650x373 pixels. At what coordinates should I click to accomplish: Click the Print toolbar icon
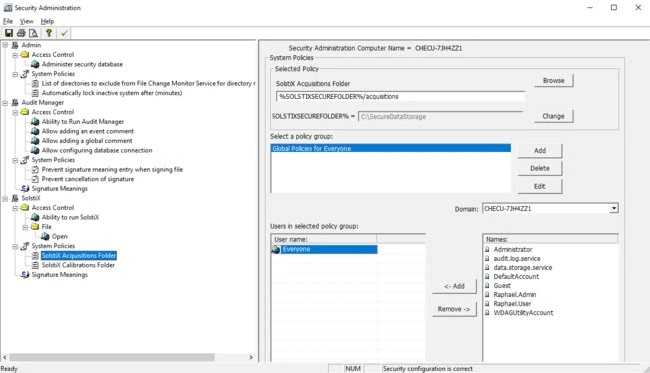point(21,33)
